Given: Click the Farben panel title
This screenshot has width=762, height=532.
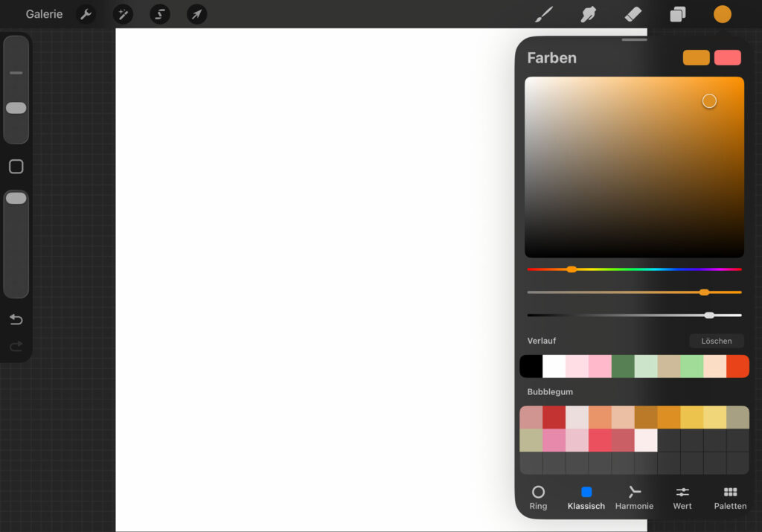Looking at the screenshot, I should (551, 58).
